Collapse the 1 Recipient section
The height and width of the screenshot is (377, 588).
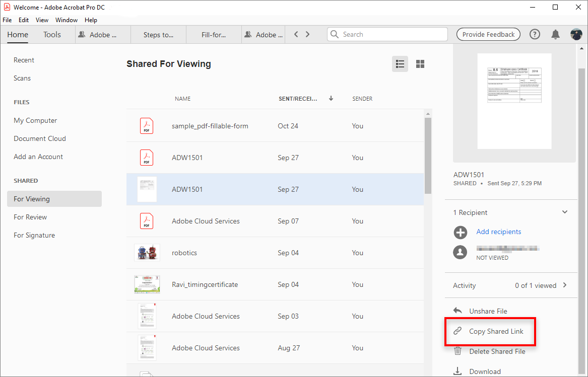click(565, 212)
